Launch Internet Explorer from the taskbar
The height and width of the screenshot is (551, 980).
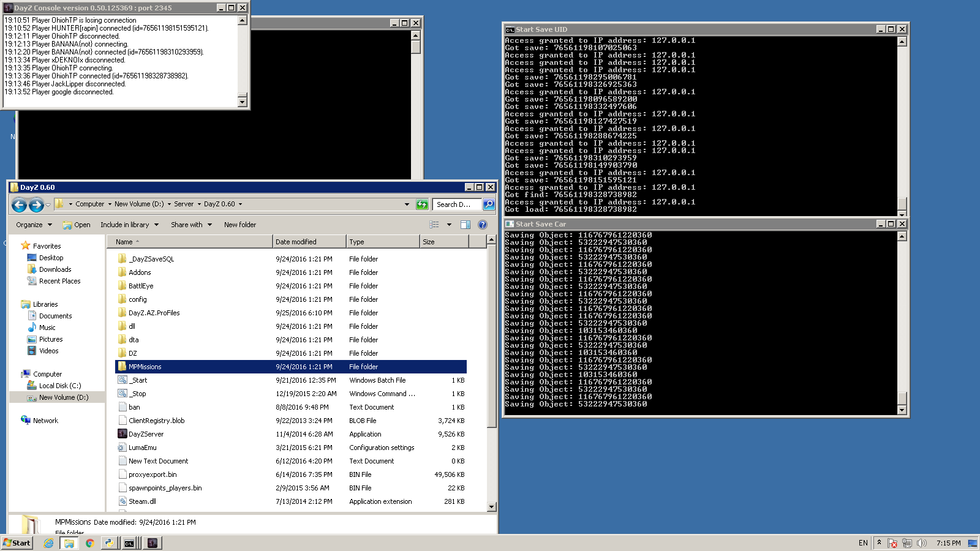(x=48, y=543)
